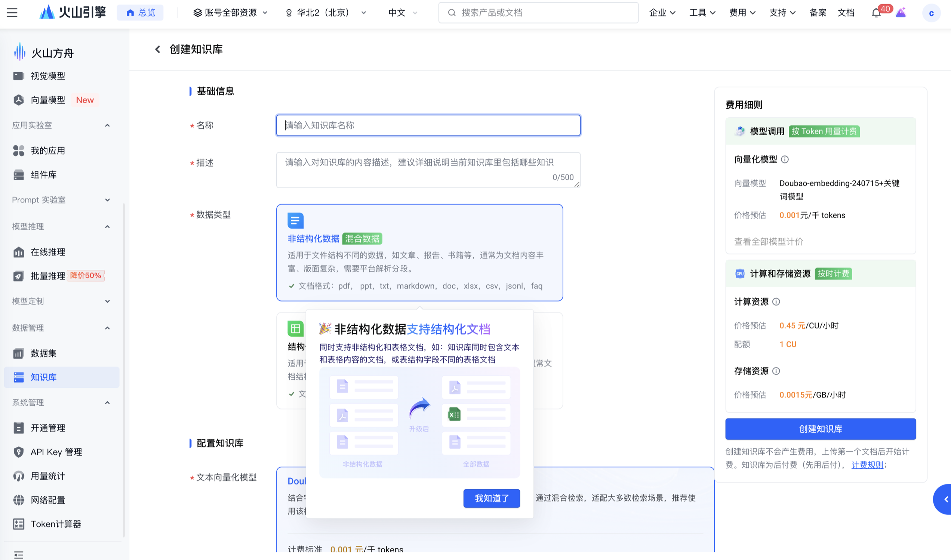Open the 火山方舟 product home

click(43, 53)
